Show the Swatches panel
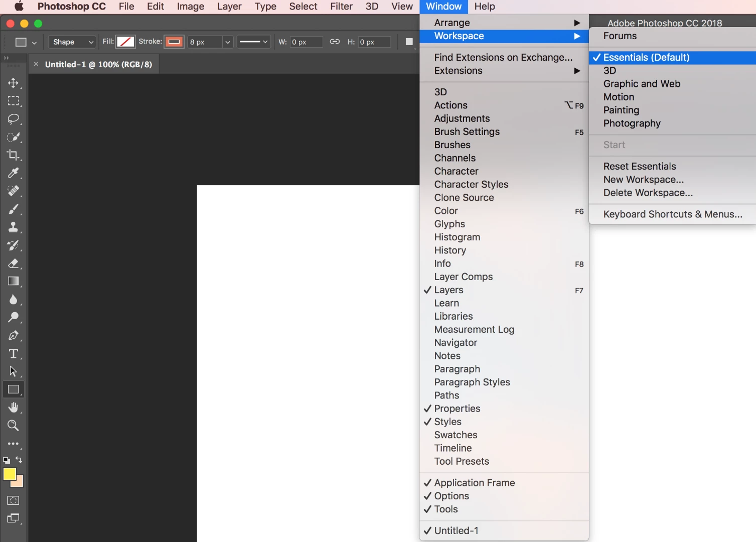The width and height of the screenshot is (756, 542). point(504,435)
